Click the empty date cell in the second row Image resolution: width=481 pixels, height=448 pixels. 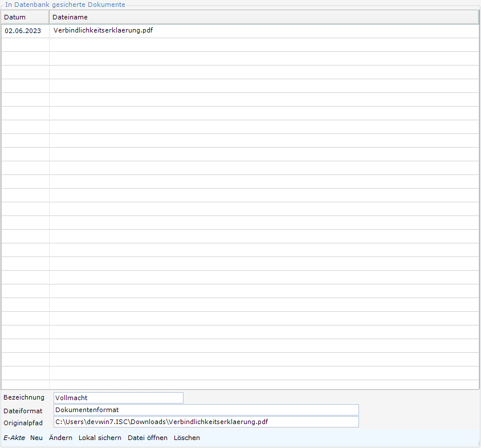point(25,45)
